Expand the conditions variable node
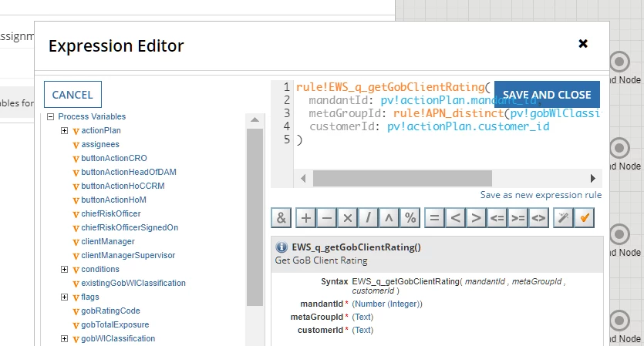 click(x=65, y=269)
